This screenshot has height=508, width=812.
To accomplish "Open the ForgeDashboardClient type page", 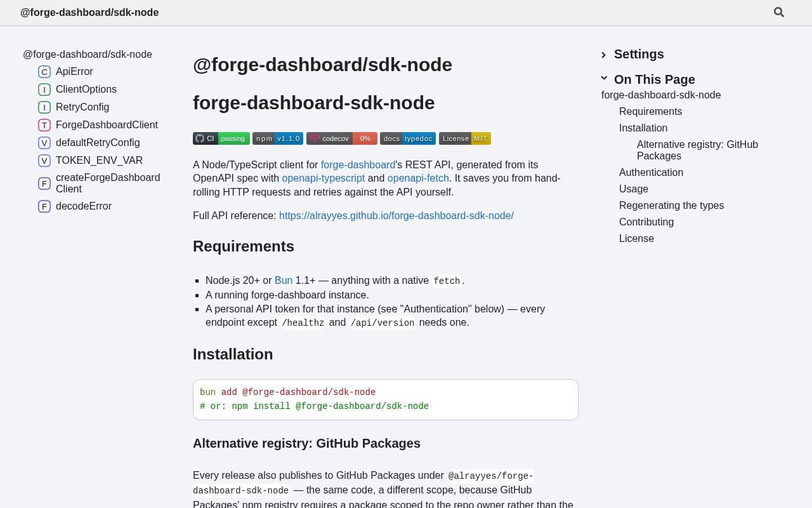I will pyautogui.click(x=107, y=125).
